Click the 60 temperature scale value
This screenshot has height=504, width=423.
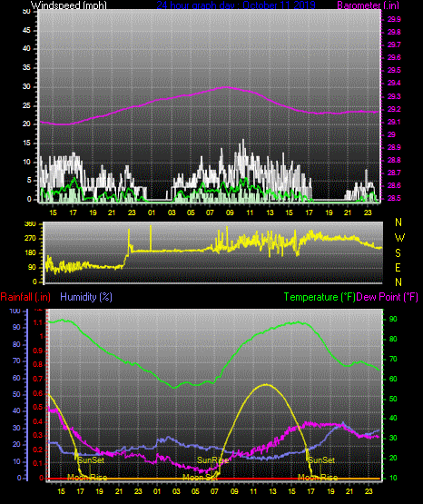(393, 379)
